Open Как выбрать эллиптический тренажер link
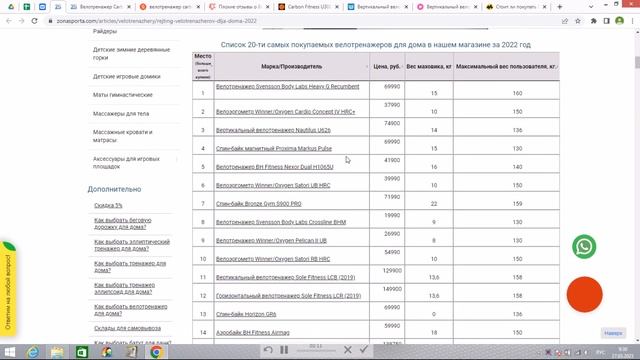640x360 pixels. pos(132,245)
